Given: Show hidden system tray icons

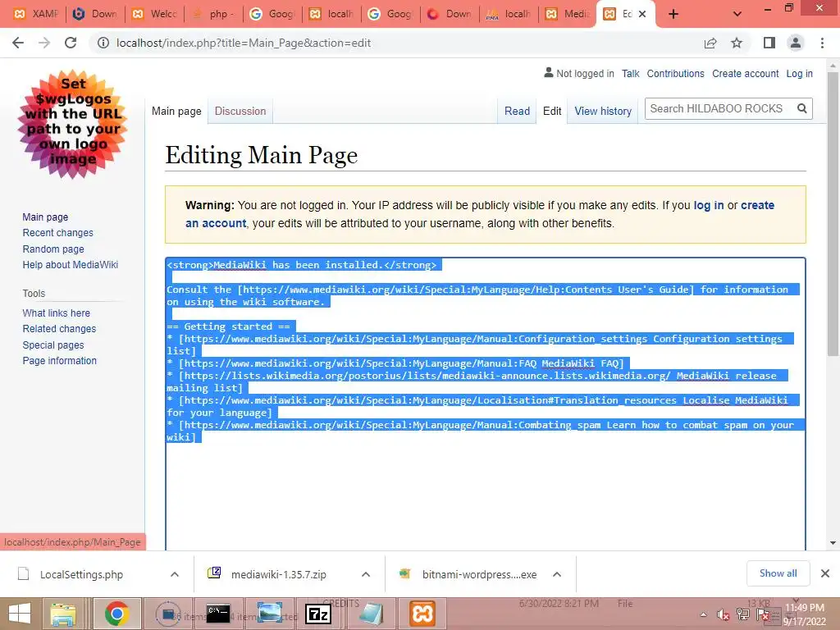Looking at the screenshot, I should [703, 615].
